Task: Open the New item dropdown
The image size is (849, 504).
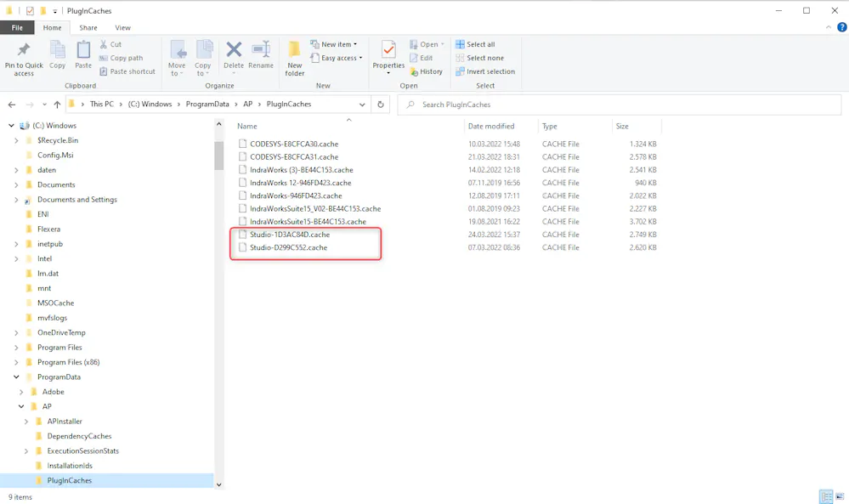Action: [x=333, y=44]
